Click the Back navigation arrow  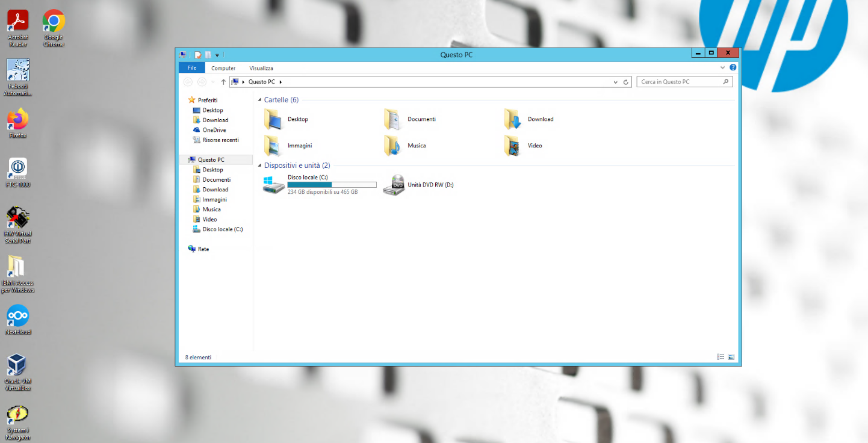tap(188, 82)
